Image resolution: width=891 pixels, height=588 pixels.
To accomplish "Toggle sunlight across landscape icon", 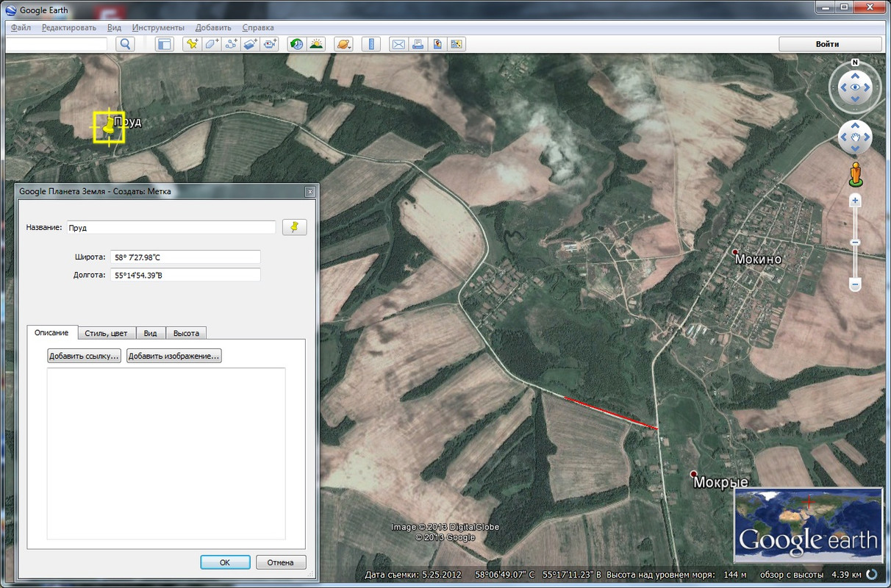I will coord(316,44).
